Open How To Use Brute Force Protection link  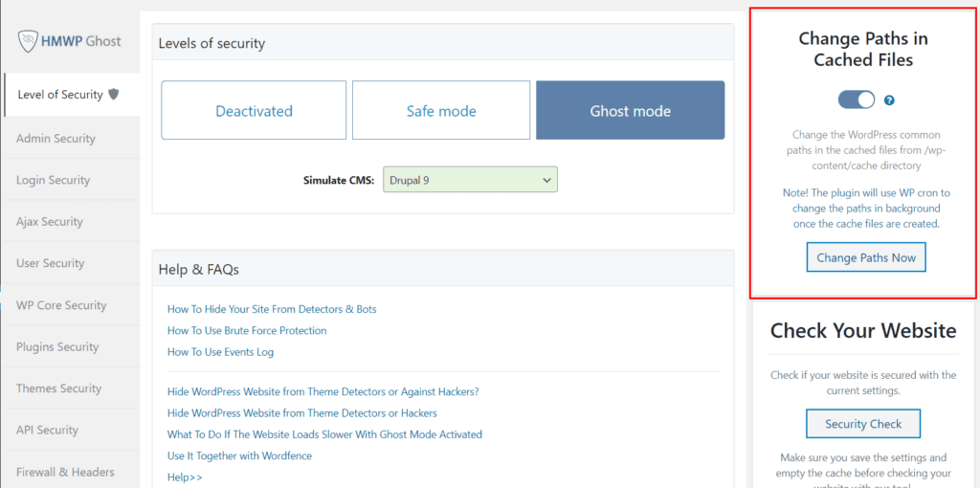247,330
